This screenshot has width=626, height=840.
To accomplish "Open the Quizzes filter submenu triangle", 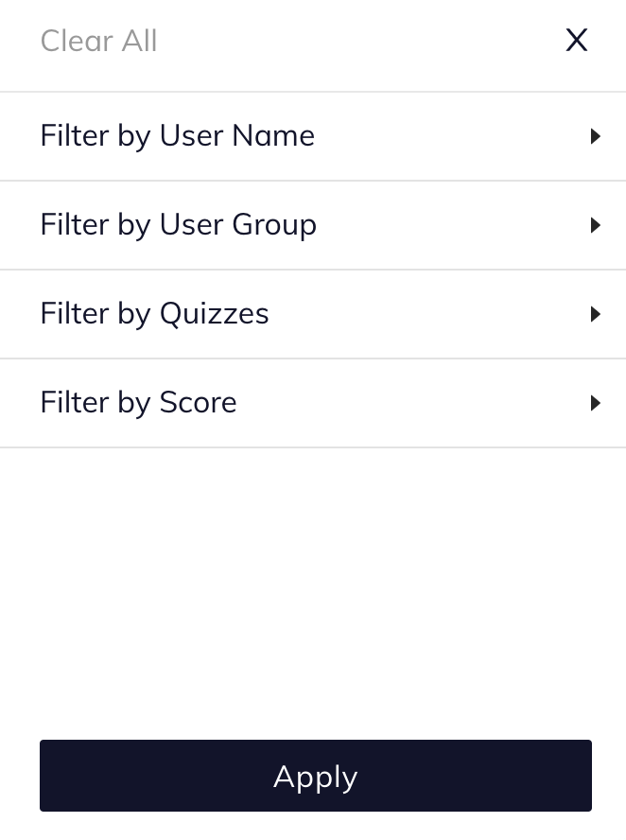I will tap(595, 314).
